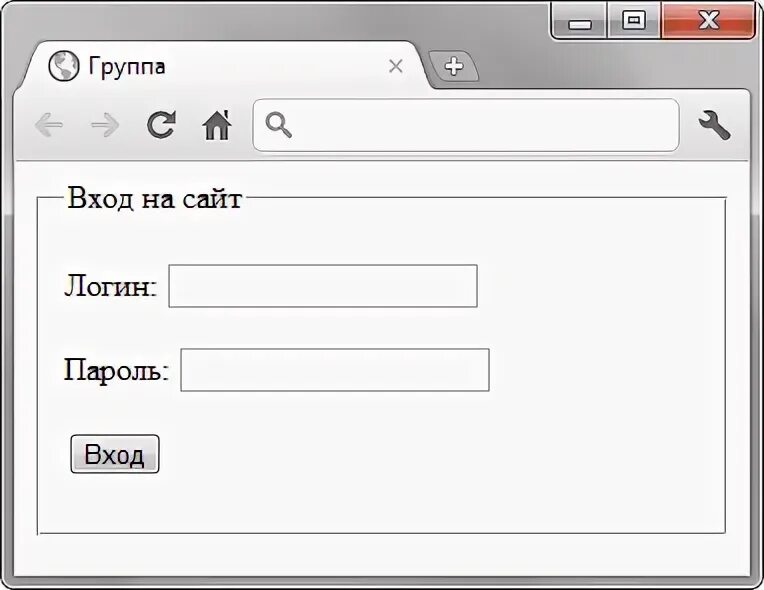Maximize the browser window

[633, 21]
